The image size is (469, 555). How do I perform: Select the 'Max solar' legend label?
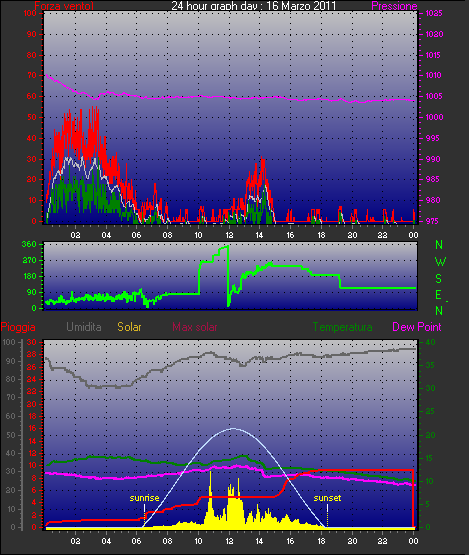[195, 327]
